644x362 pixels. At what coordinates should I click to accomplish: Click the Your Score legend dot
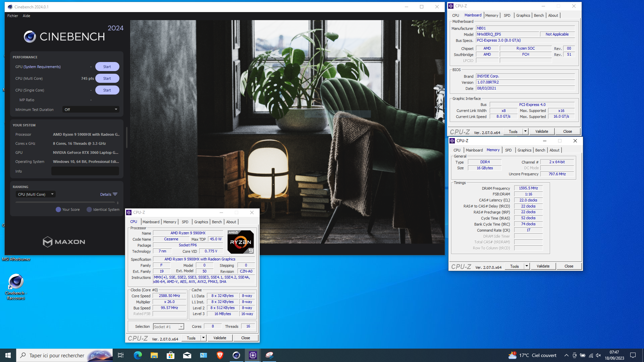58,209
